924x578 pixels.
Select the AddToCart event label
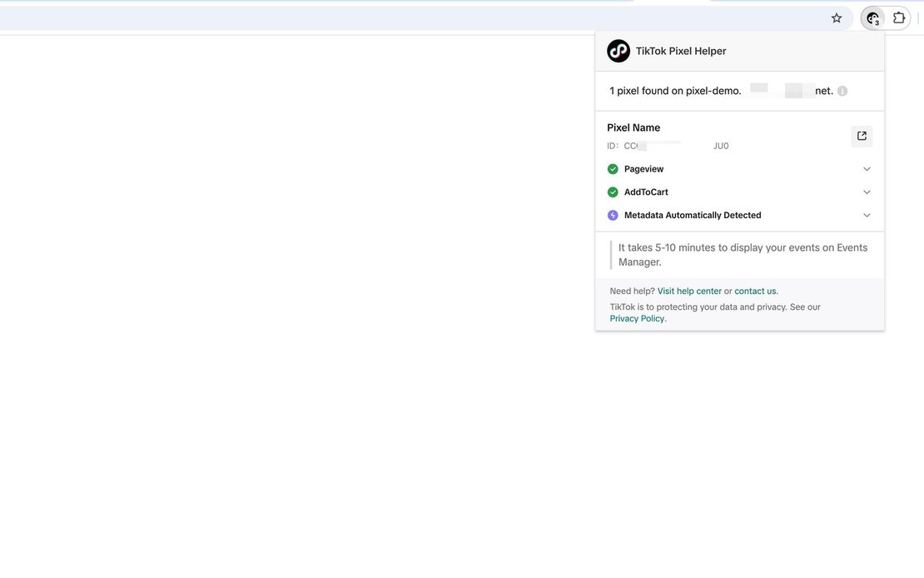[646, 192]
